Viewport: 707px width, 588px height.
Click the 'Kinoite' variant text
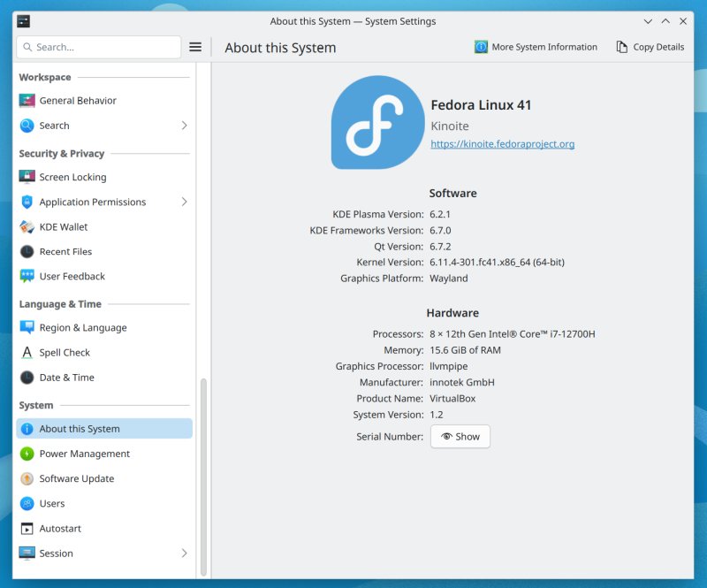point(450,126)
